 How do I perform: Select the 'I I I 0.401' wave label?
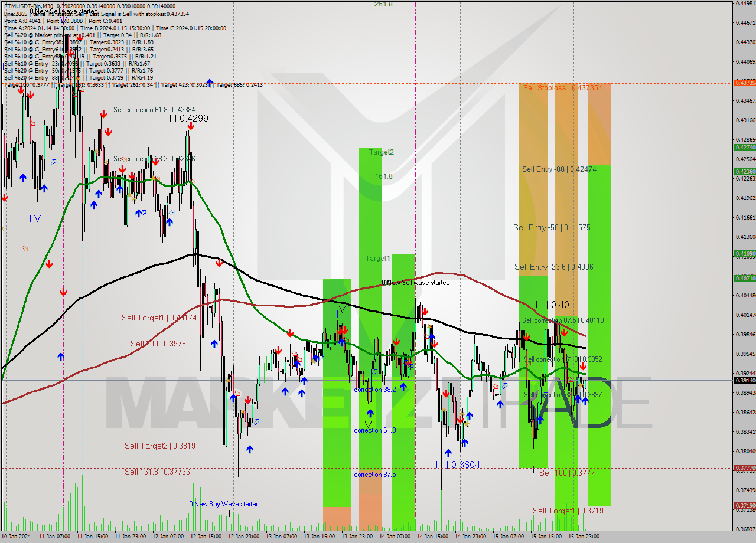click(555, 305)
